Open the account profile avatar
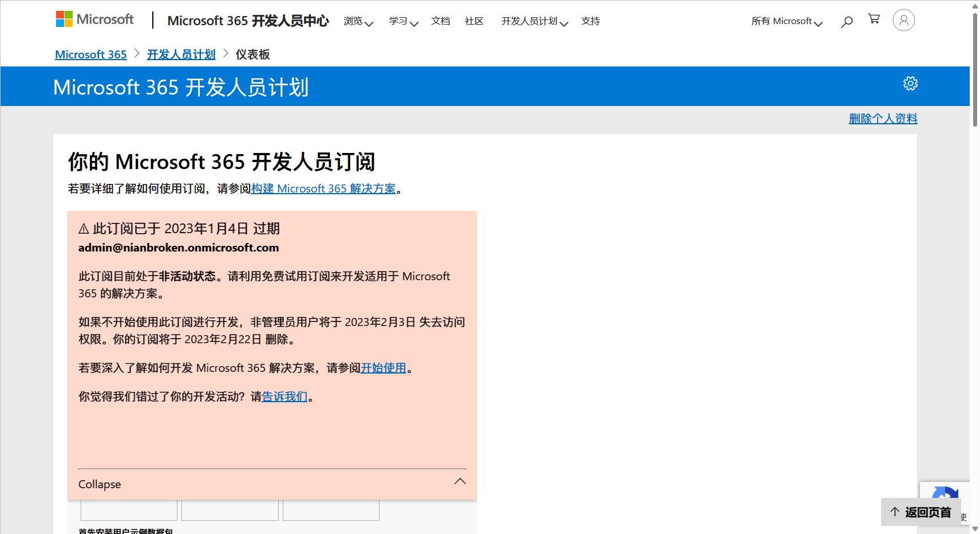980x534 pixels. click(x=903, y=20)
